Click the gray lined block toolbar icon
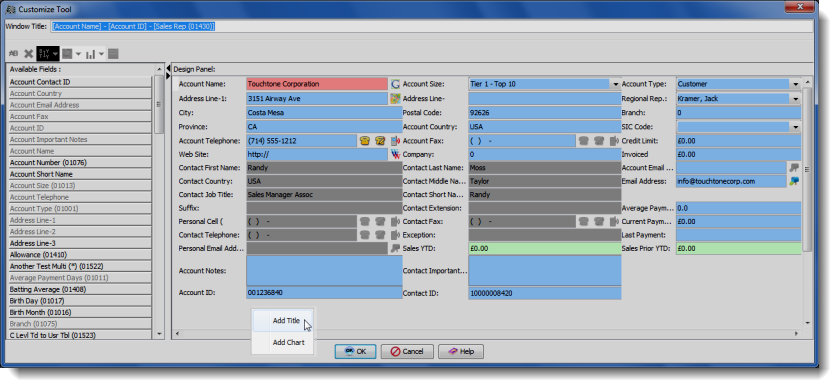 tap(113, 54)
